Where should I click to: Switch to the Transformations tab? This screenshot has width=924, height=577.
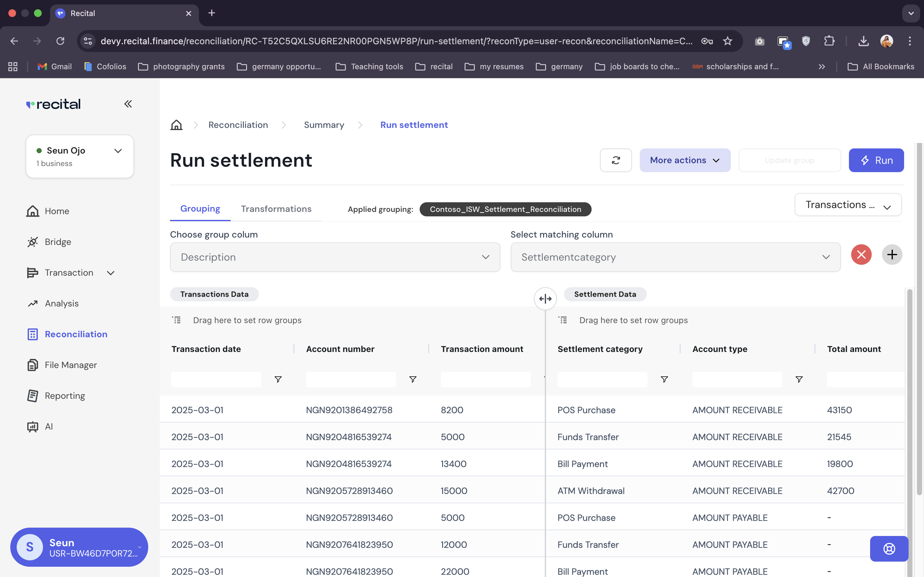[276, 209]
